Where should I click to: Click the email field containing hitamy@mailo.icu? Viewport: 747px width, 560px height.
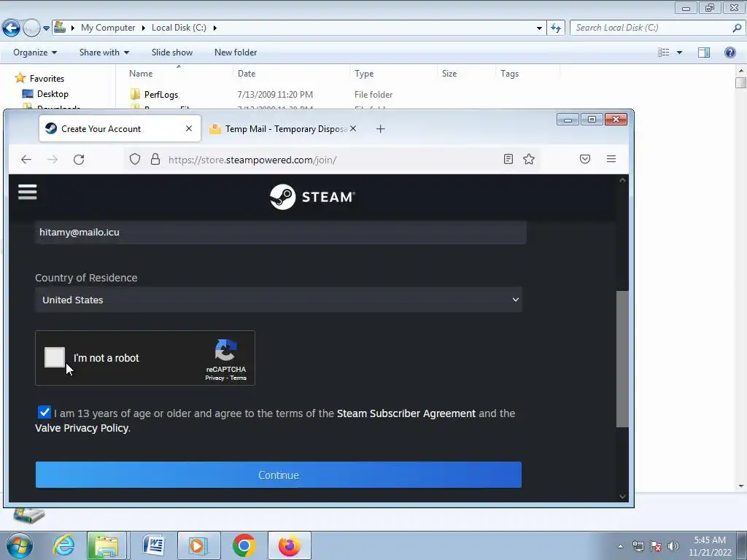click(x=281, y=232)
